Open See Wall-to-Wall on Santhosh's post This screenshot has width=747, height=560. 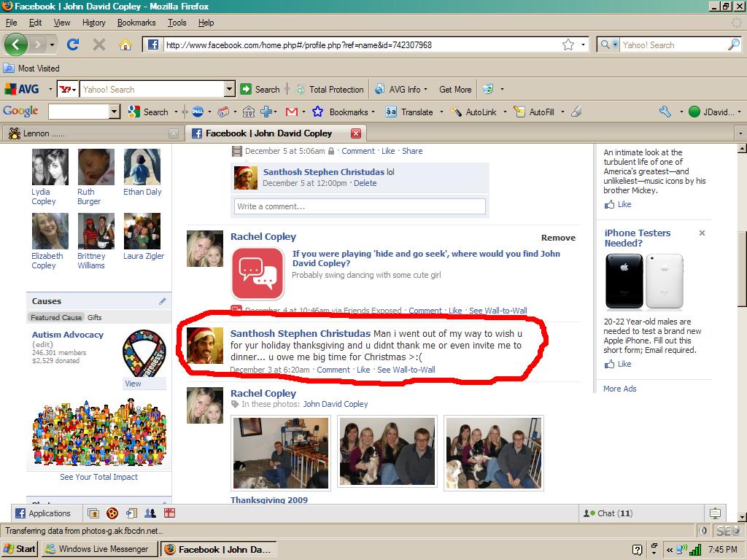pyautogui.click(x=406, y=370)
